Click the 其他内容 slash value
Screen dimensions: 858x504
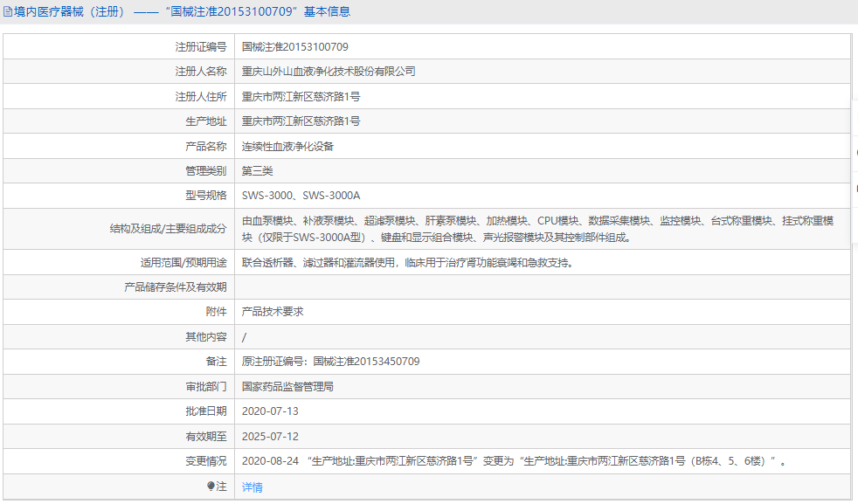[x=244, y=337]
